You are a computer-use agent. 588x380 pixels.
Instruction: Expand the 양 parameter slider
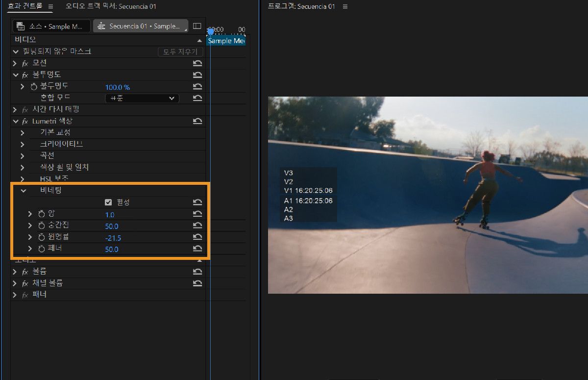30,214
